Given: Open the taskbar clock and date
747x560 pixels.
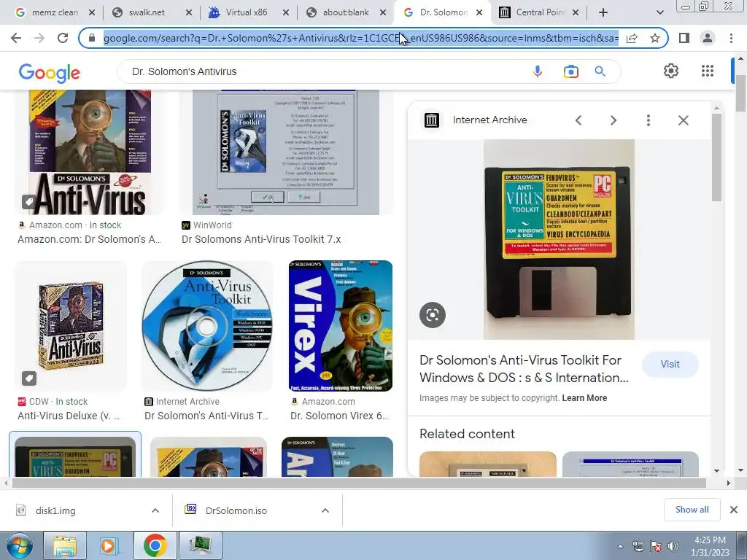Looking at the screenshot, I should point(710,546).
